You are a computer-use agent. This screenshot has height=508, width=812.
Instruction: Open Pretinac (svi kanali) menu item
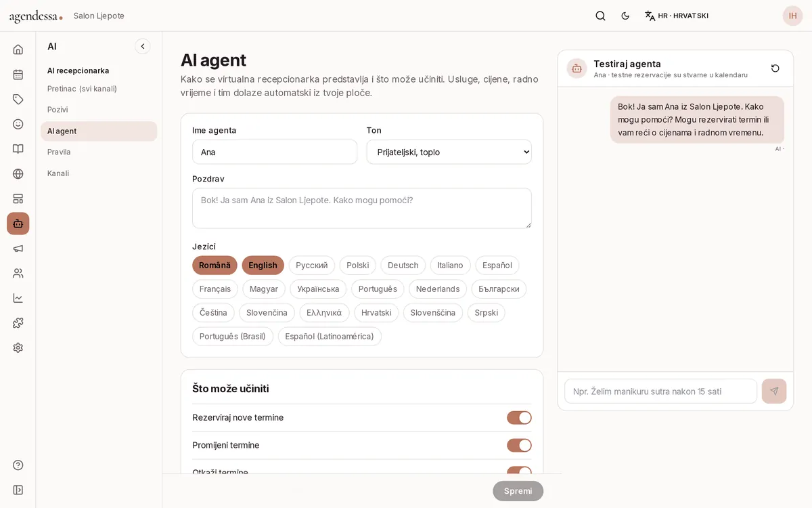99,89
